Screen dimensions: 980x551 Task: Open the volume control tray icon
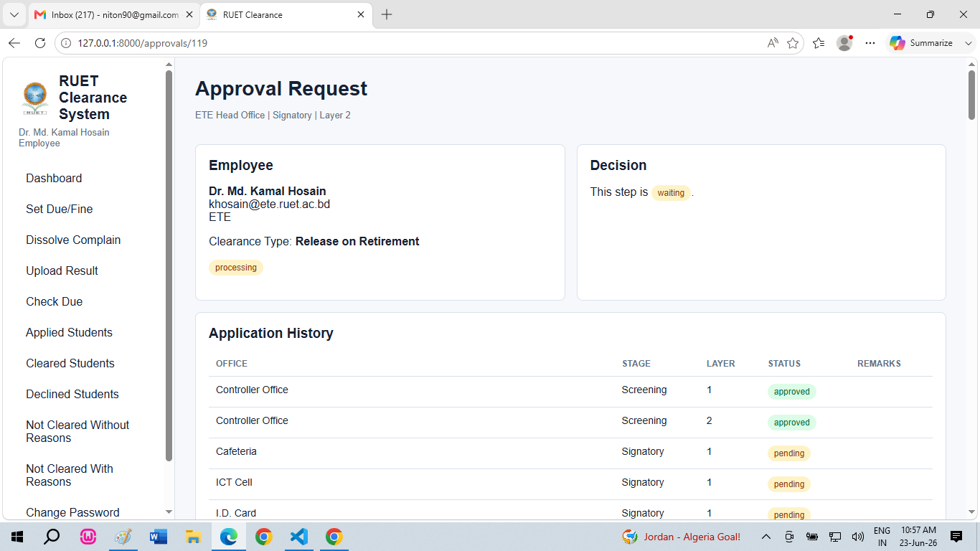pyautogui.click(x=857, y=537)
